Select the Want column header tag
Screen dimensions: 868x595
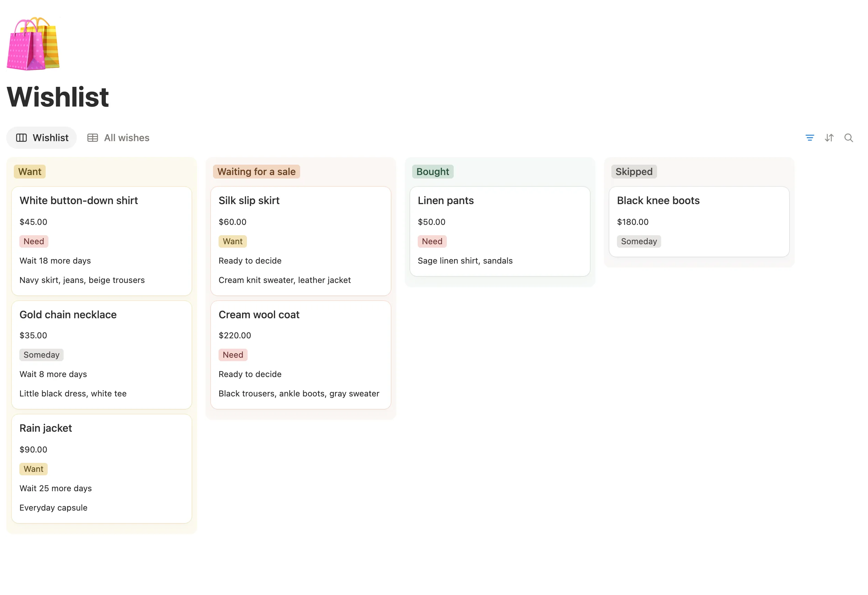(x=30, y=172)
